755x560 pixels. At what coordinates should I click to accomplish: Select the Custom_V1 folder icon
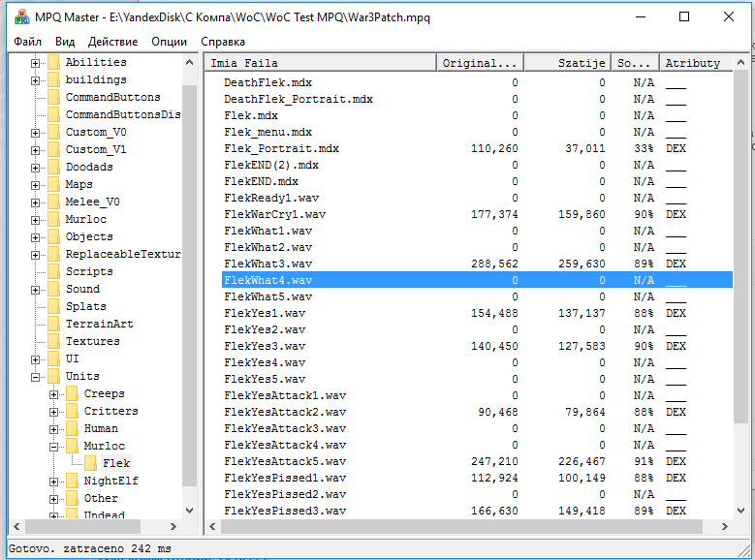pyautogui.click(x=54, y=149)
